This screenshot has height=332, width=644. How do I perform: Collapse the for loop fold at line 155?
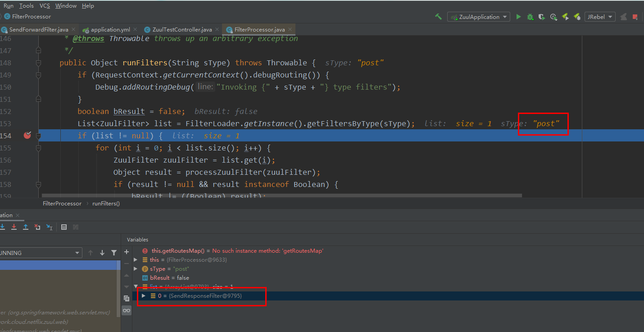click(x=38, y=148)
